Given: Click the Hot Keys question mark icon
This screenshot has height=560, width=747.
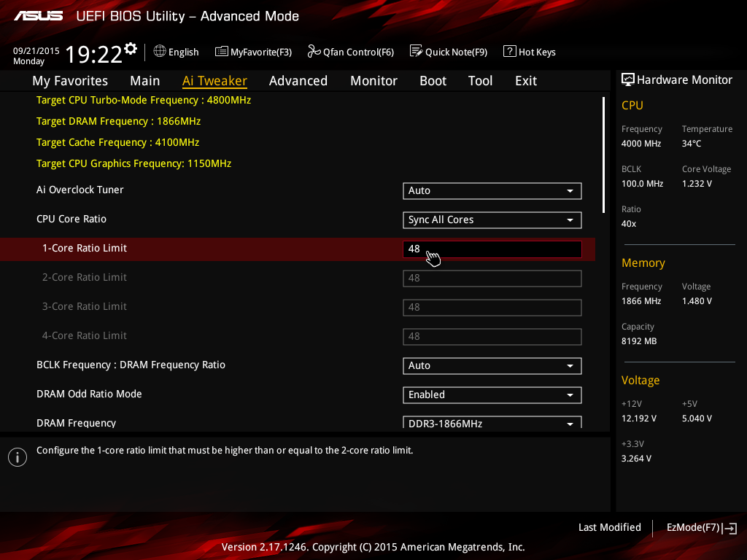Looking at the screenshot, I should (509, 51).
